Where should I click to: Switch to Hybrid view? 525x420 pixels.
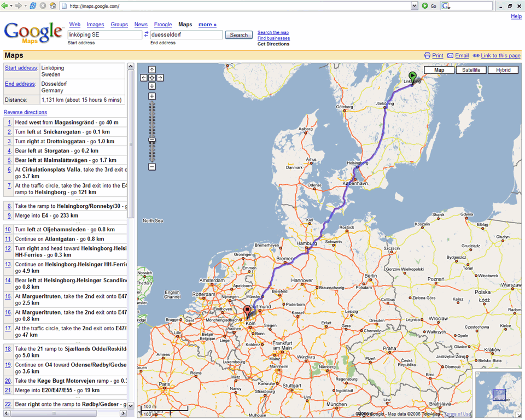503,70
